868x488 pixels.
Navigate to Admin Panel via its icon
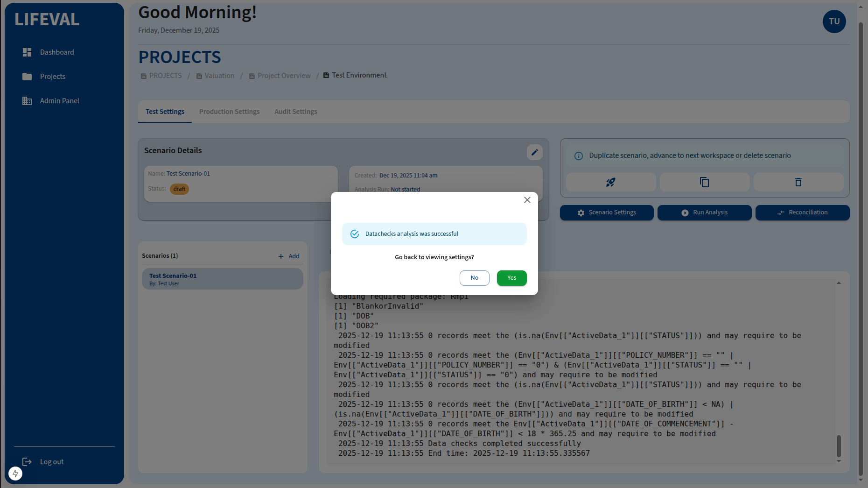(27, 100)
